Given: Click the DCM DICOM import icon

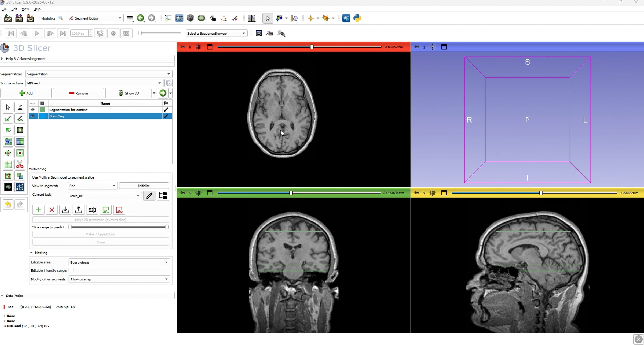Looking at the screenshot, I should (x=19, y=18).
